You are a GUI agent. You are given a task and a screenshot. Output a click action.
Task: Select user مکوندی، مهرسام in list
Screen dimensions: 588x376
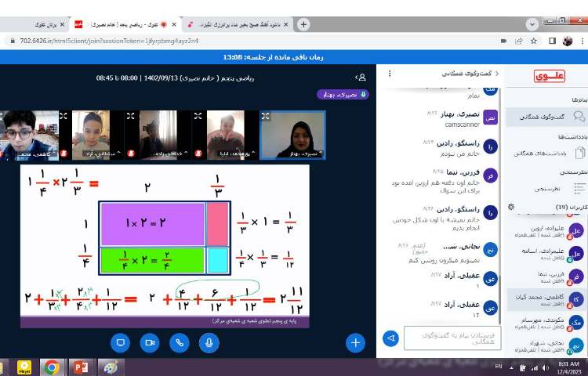click(547, 324)
